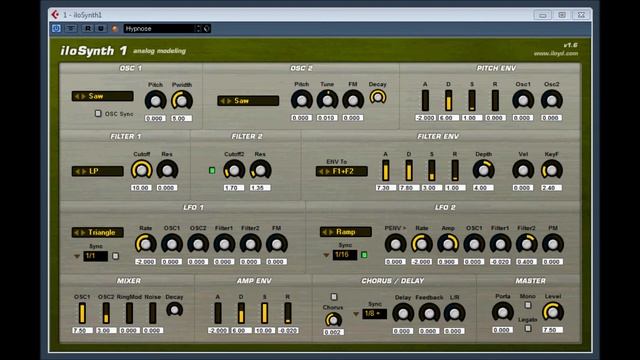Screen dimensions: 640x360
Task: Click left arrow of LFO 2 Ramp selector
Action: (x=324, y=232)
